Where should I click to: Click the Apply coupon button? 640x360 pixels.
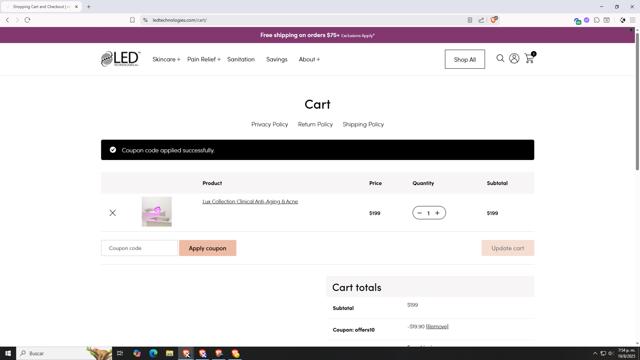pyautogui.click(x=207, y=248)
